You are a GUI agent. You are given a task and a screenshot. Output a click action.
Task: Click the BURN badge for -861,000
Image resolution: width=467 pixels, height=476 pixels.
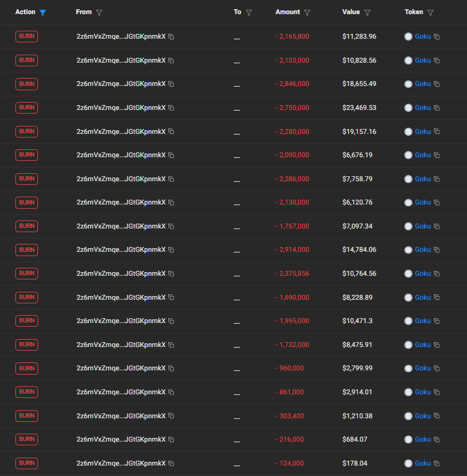coord(26,392)
